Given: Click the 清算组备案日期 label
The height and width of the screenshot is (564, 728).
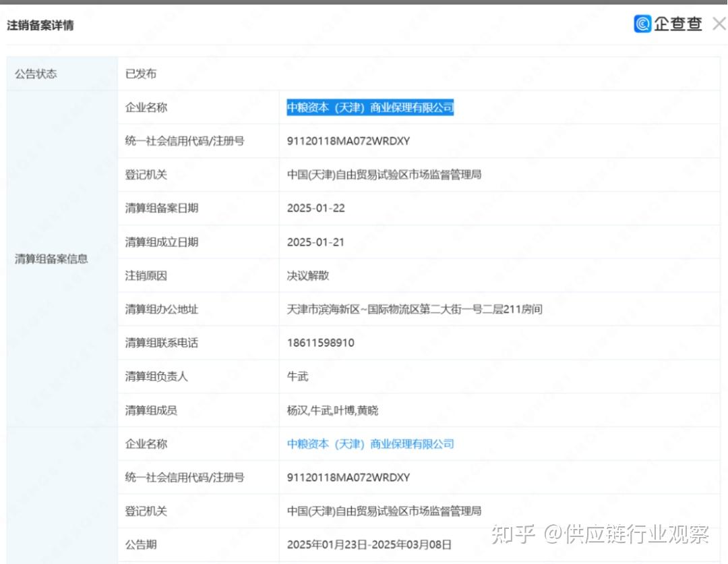Looking at the screenshot, I should pos(162,208).
